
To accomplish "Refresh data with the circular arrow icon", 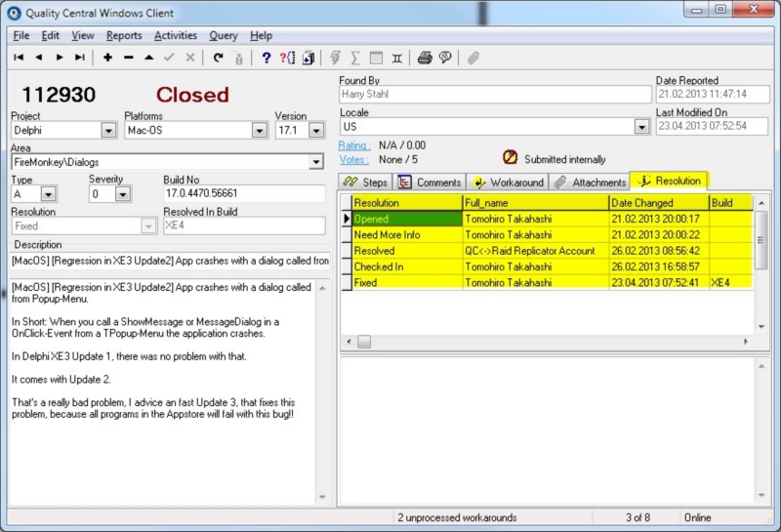I will (218, 58).
